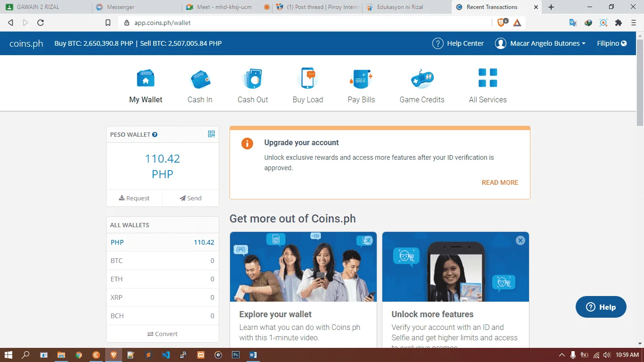Screen dimensions: 644x362
Task: Click the taskbar clock showing 10:59 AM
Action: [x=627, y=355]
